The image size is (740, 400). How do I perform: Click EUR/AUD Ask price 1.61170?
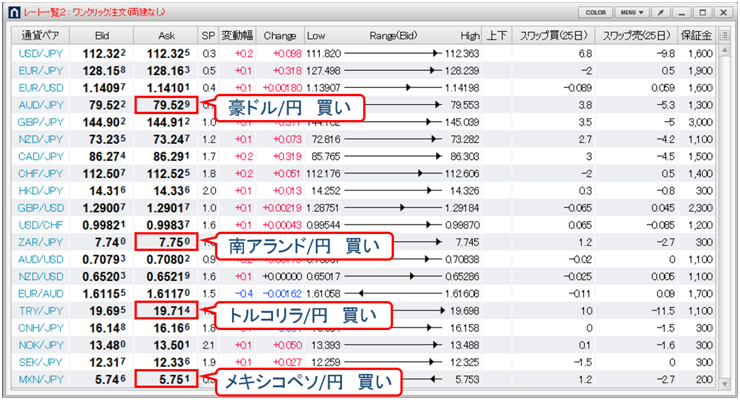point(168,293)
